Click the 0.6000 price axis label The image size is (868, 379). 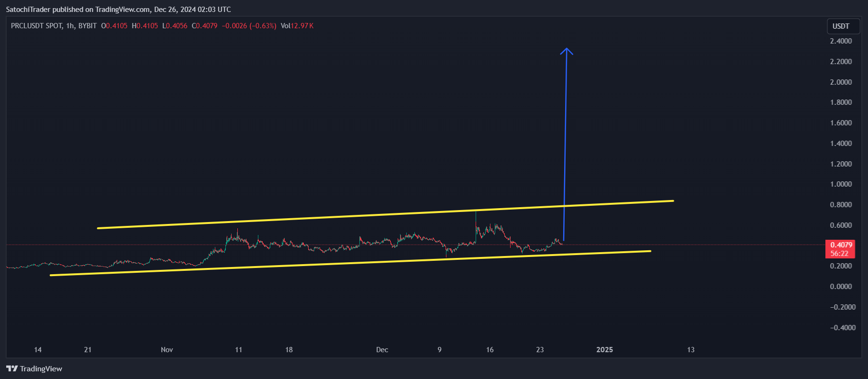click(x=841, y=225)
